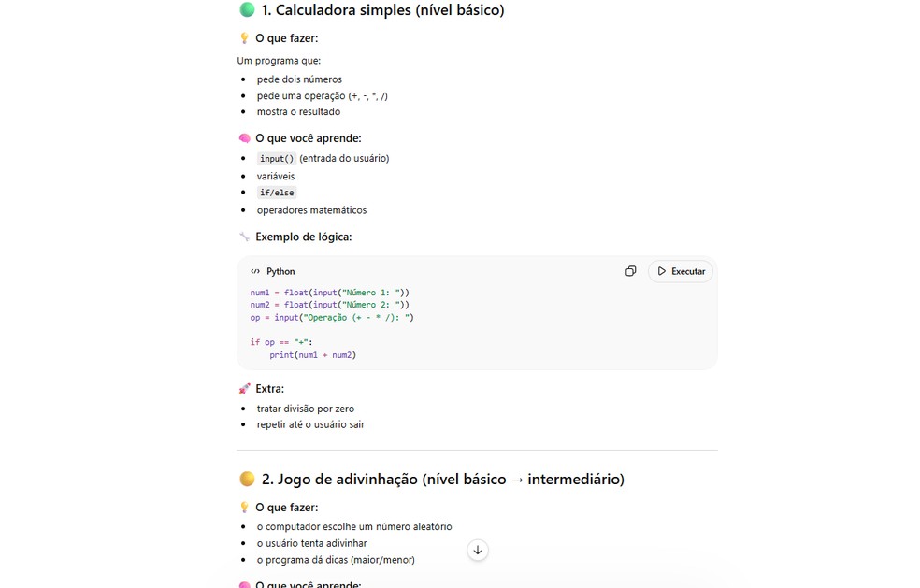
Task: Click the lightbulb icon beside first O que fazer
Action: (x=243, y=38)
